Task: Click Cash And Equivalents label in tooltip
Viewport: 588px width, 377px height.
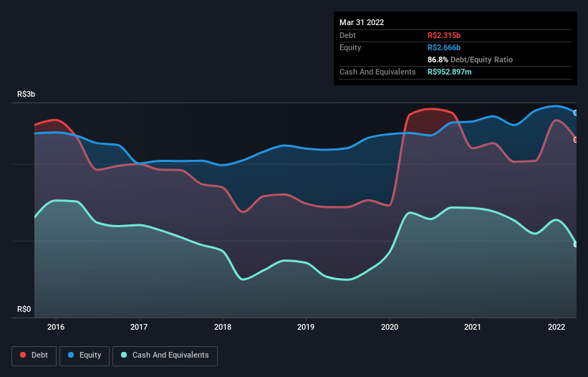Action: tap(377, 72)
